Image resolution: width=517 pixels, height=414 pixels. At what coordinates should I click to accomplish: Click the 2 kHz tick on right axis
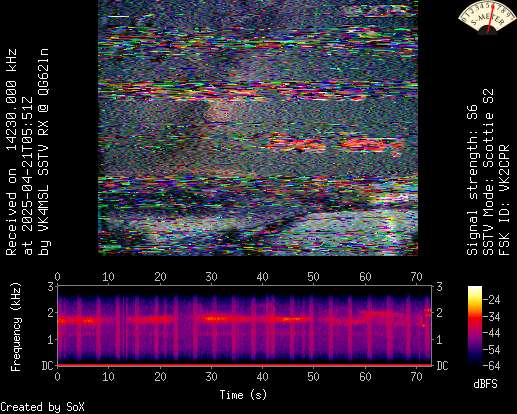pos(439,313)
